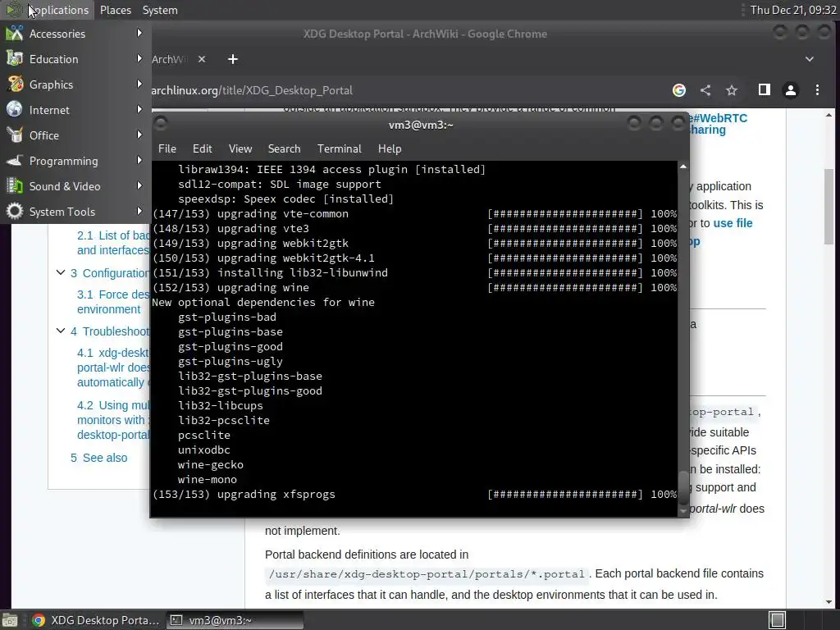
Task: Switch to vm3@vm3 terminal taskbar button
Action: pyautogui.click(x=234, y=620)
